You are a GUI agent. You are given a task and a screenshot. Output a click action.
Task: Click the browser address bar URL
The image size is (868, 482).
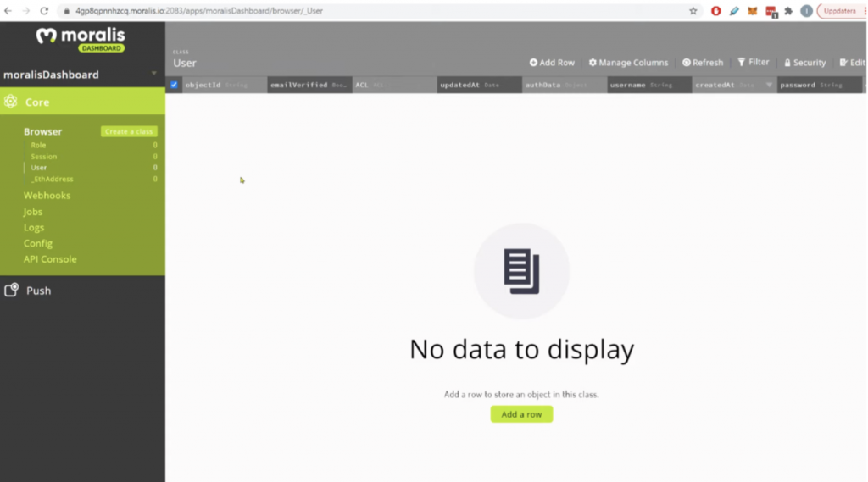(199, 10)
